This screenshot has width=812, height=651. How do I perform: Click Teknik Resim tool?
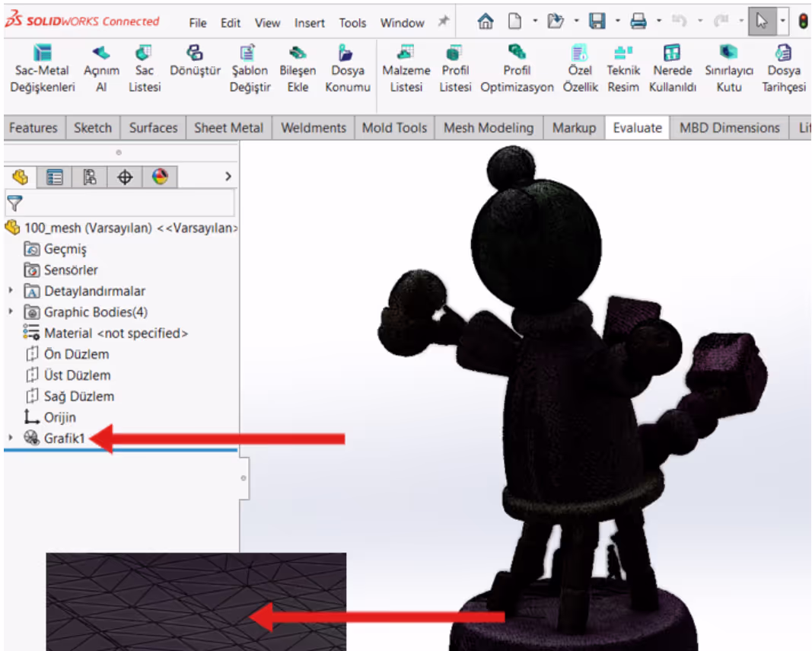[x=623, y=69]
